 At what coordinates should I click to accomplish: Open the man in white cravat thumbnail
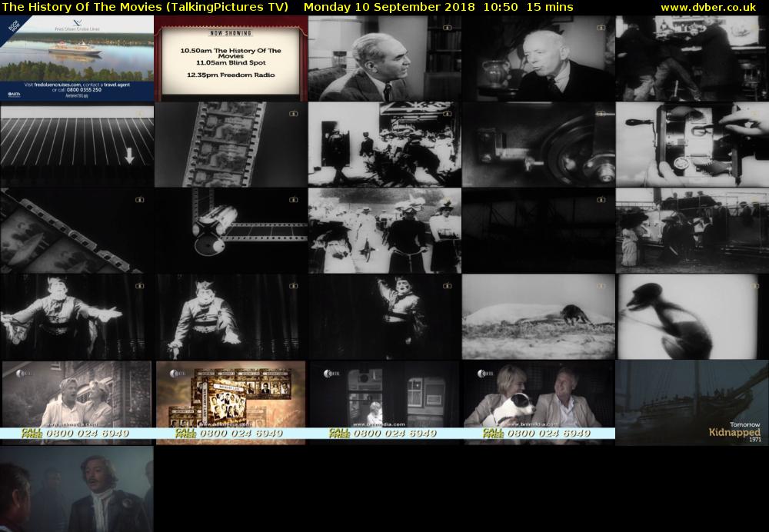click(x=77, y=489)
